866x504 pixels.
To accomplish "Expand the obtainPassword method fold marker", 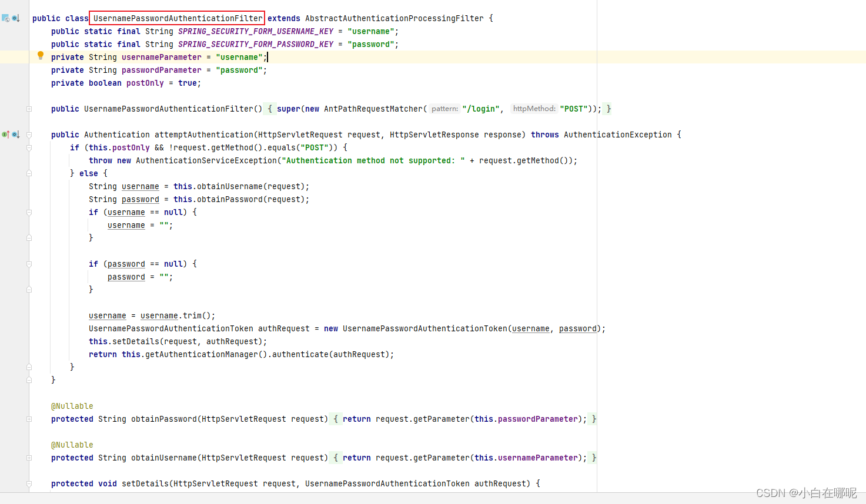I will click(x=29, y=419).
